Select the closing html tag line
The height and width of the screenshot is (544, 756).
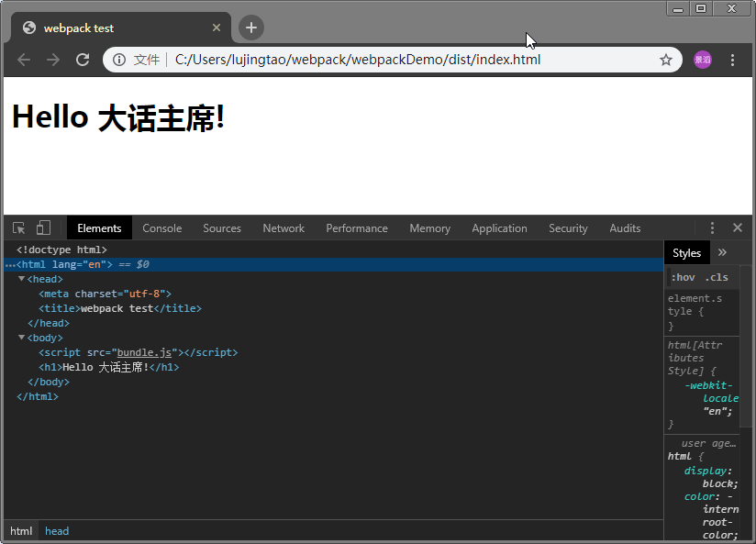coord(37,396)
